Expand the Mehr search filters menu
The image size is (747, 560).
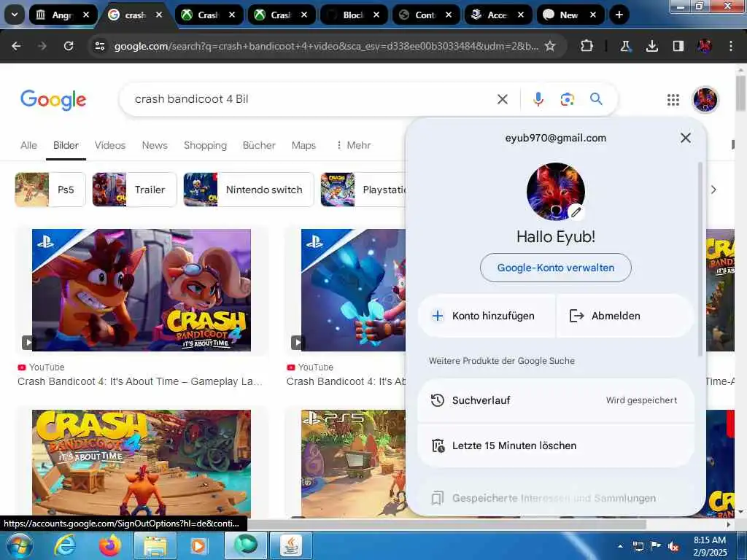point(354,145)
